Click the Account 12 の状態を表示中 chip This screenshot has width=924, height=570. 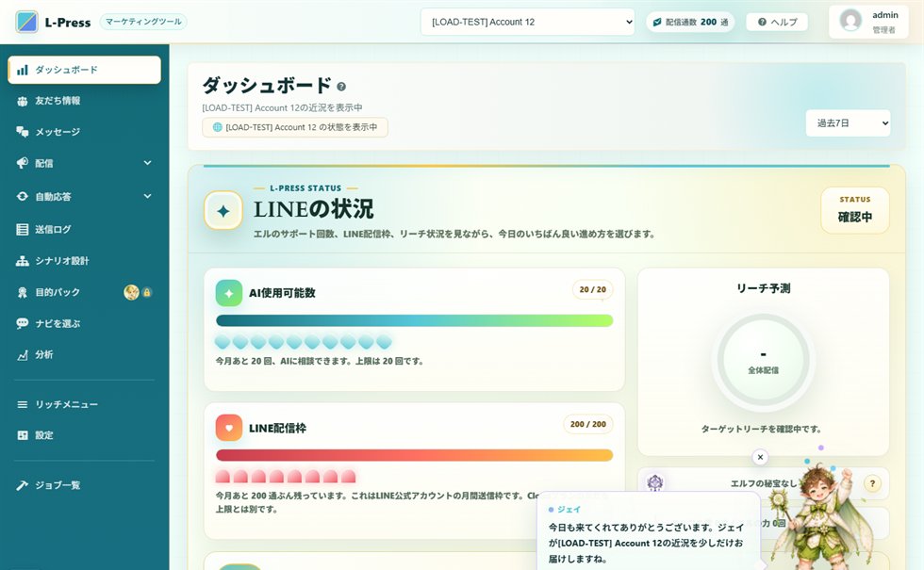point(294,127)
